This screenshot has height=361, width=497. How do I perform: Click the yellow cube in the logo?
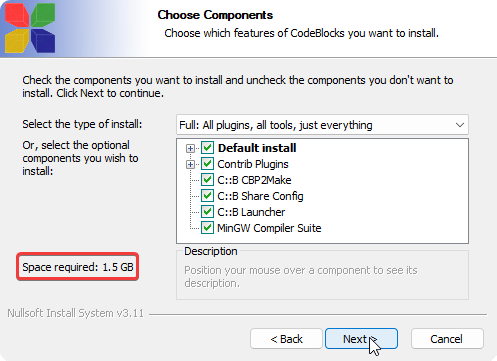tap(17, 41)
